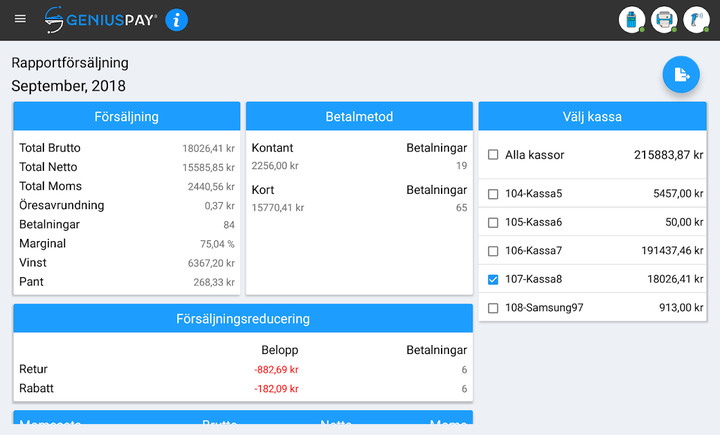
Task: Click the Total Netto value 15585,85 kr
Action: pyautogui.click(x=208, y=168)
